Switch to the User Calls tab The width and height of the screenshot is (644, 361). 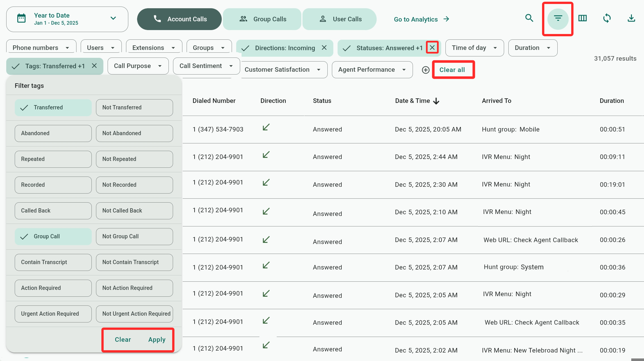pos(339,19)
